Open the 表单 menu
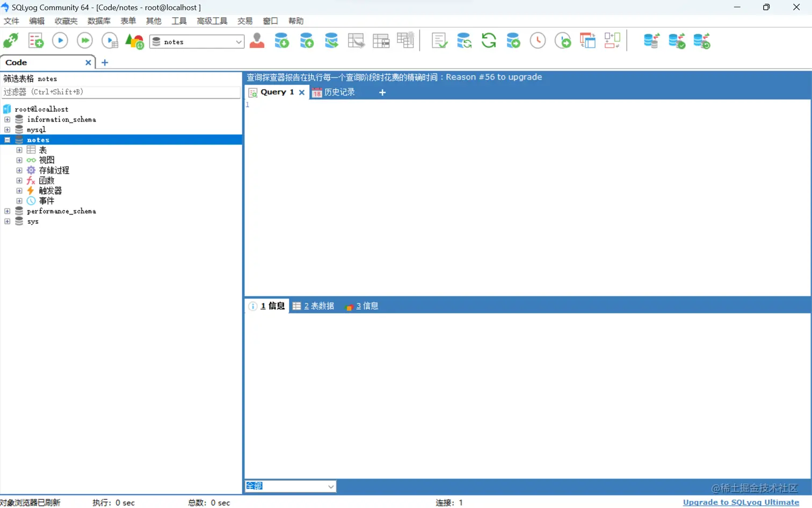The width and height of the screenshot is (812, 508). point(128,21)
